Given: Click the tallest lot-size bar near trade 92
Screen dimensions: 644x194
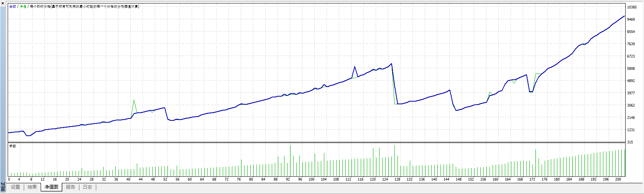Looking at the screenshot, I should pyautogui.click(x=290, y=160).
